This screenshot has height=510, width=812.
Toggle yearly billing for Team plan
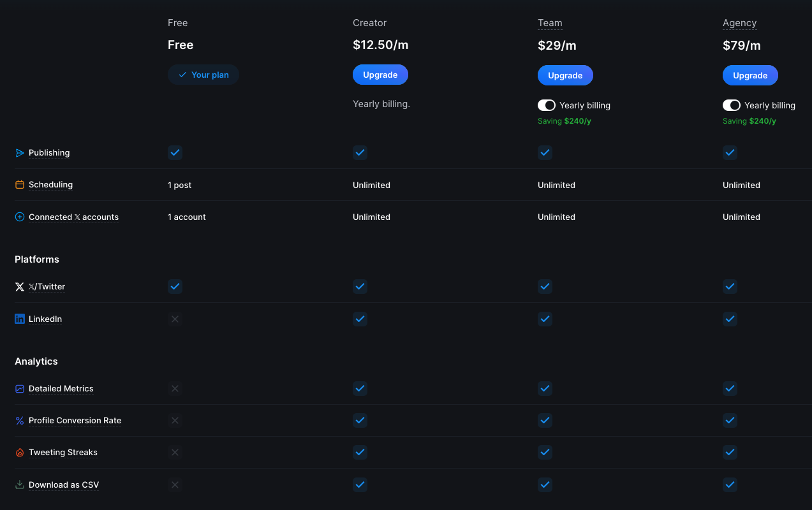(x=547, y=105)
